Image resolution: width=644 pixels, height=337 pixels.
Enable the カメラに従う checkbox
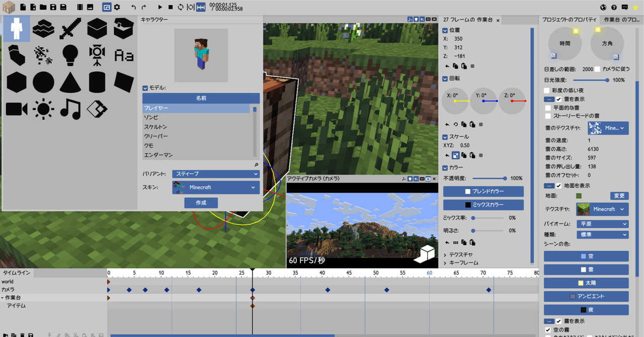(x=598, y=69)
